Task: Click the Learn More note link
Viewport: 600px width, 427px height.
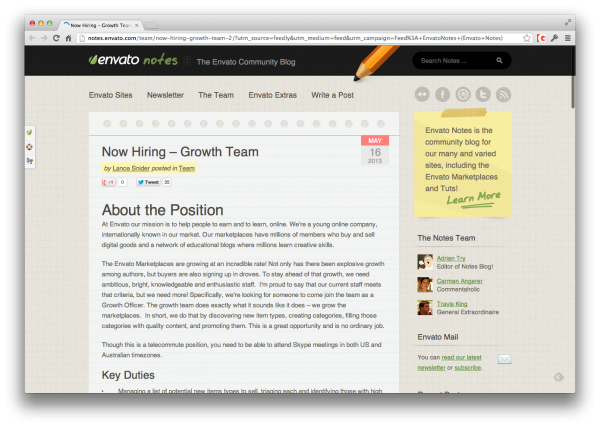Action: [473, 199]
